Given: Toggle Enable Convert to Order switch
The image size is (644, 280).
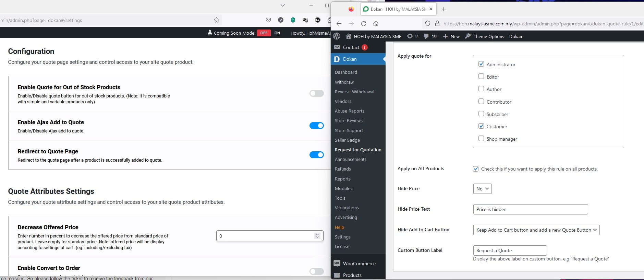Looking at the screenshot, I should (x=316, y=271).
